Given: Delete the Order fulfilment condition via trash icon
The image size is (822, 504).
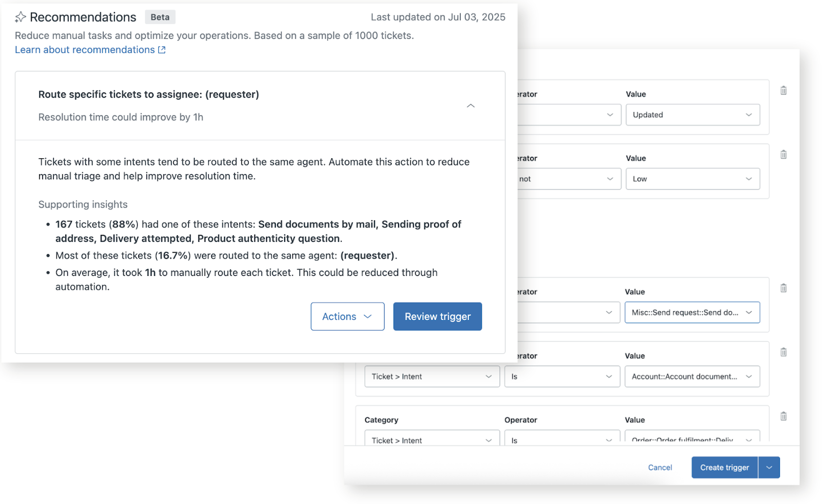Looking at the screenshot, I should pos(783,416).
